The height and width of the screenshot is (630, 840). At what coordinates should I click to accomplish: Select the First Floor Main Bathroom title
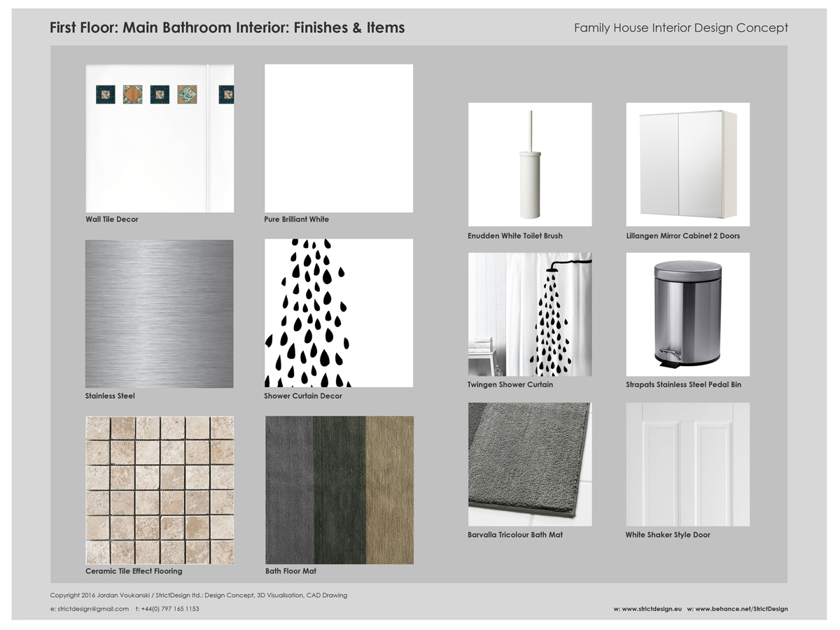coord(227,28)
